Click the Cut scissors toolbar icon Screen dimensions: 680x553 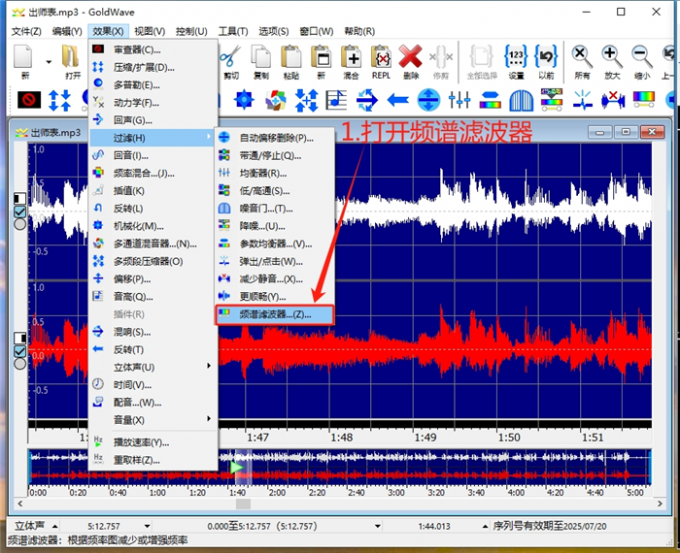coord(230,56)
